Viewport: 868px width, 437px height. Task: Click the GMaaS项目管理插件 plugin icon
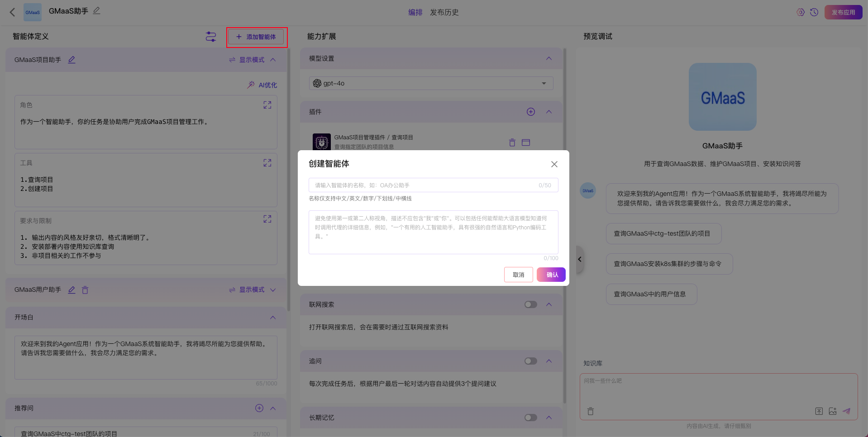coord(322,142)
